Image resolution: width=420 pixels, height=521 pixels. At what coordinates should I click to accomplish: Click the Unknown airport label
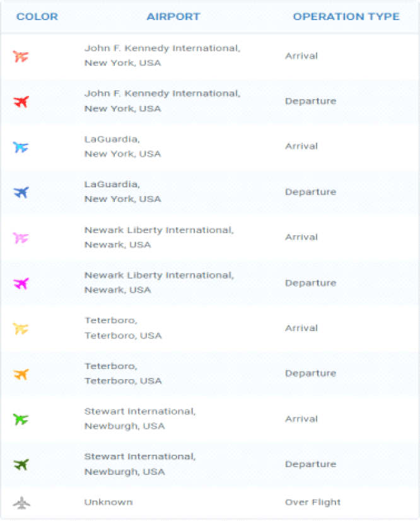pyautogui.click(x=108, y=502)
